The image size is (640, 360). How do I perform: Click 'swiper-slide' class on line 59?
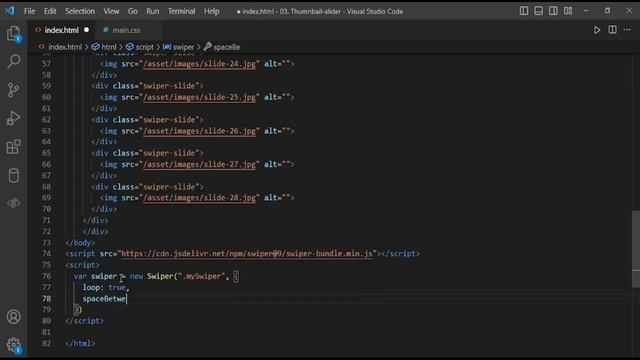coord(171,86)
